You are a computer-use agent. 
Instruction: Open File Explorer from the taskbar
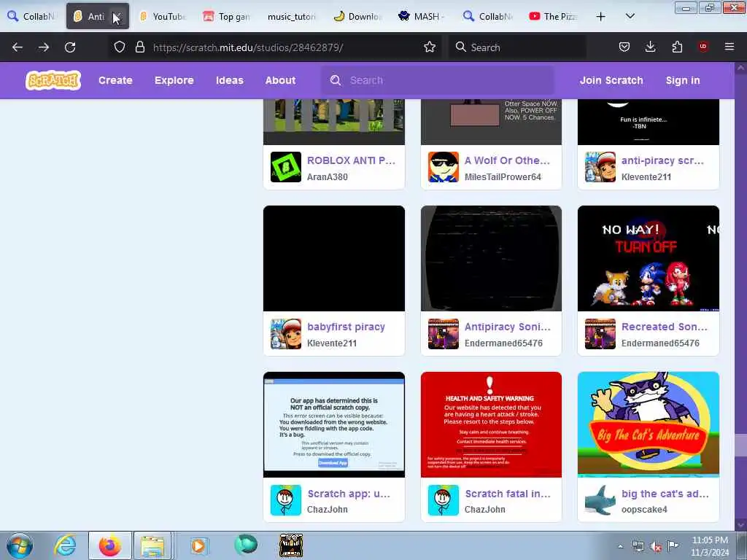[x=152, y=545]
